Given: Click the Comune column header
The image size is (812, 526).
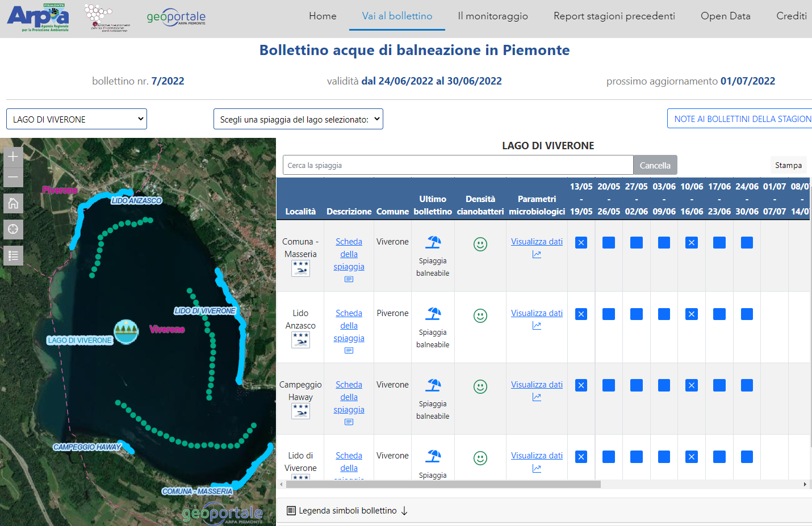Looking at the screenshot, I should pyautogui.click(x=392, y=212).
